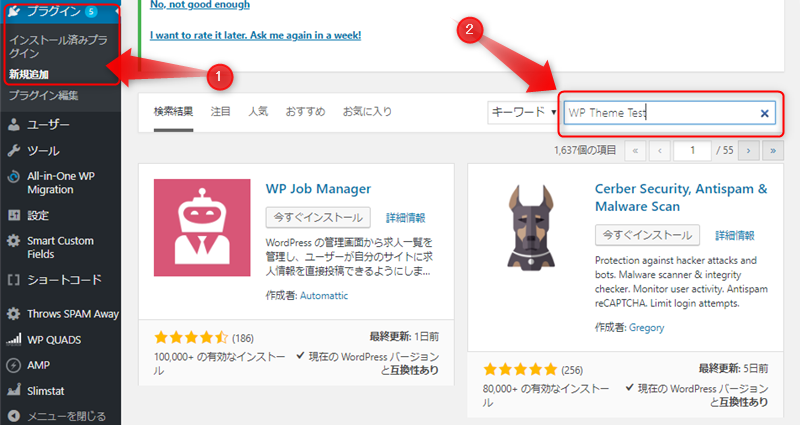Viewport: 800px width, 425px height.
Task: Go to the next results page
Action: coord(748,151)
